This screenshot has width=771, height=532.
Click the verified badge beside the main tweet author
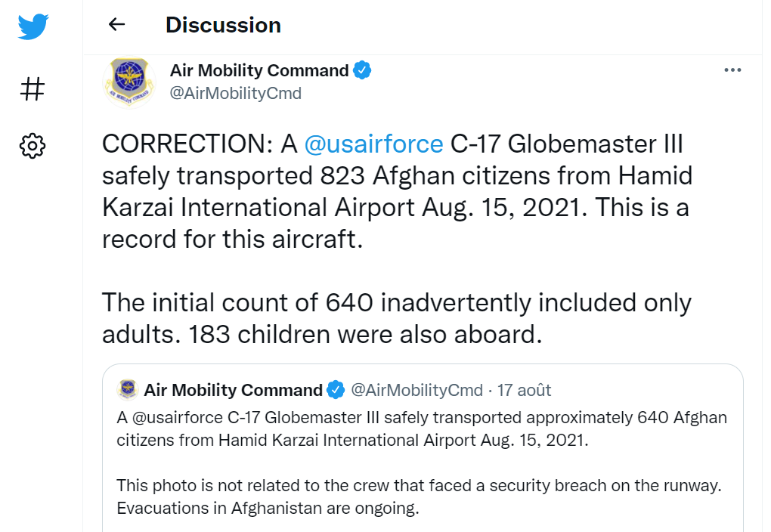pyautogui.click(x=362, y=70)
